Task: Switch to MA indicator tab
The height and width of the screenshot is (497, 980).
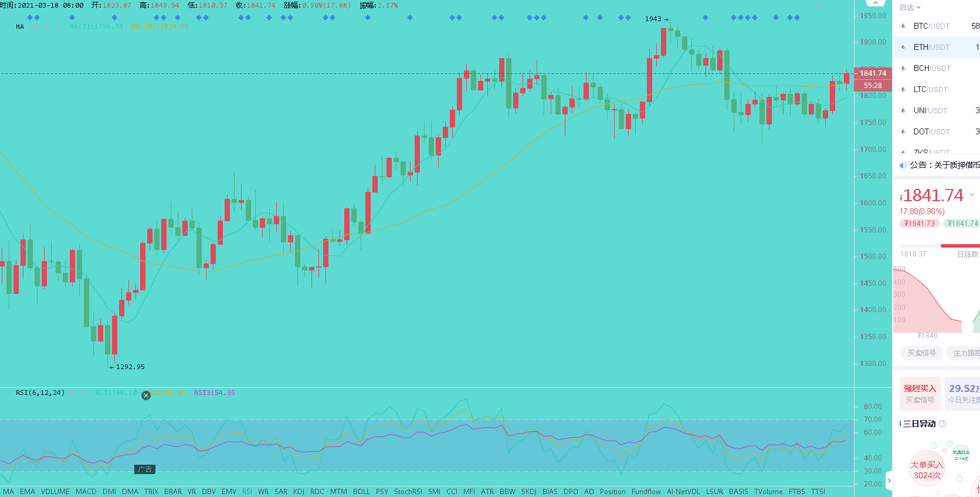Action: pyautogui.click(x=8, y=492)
